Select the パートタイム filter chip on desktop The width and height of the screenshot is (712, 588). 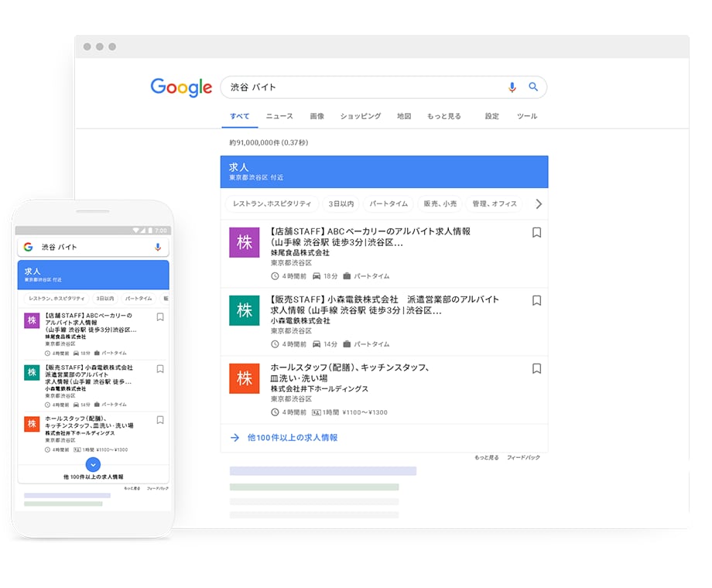tap(389, 204)
